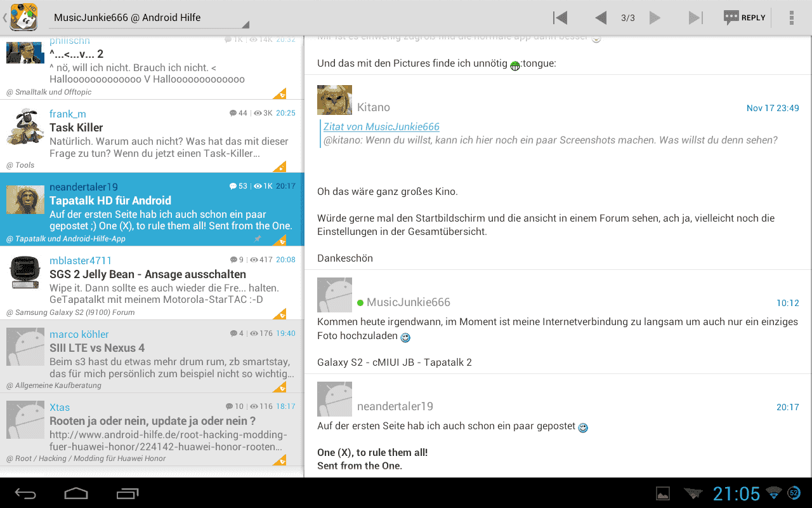Tap @ Tapatalk und Android-Hilfe-App label

pos(66,239)
